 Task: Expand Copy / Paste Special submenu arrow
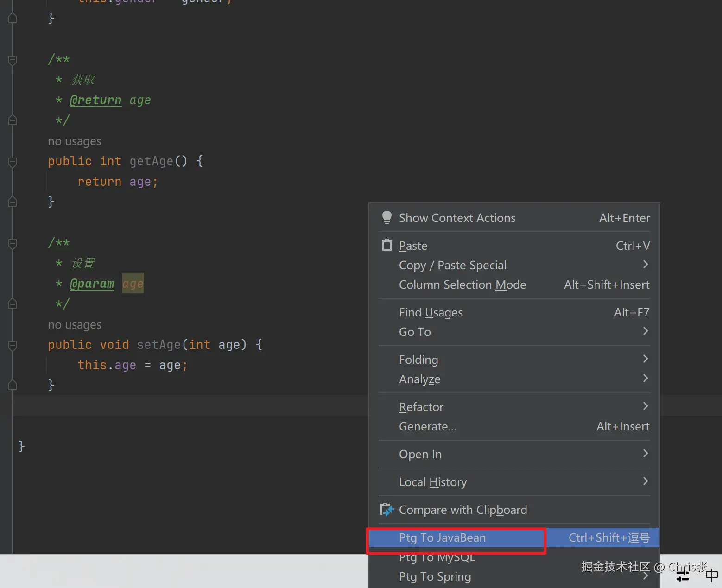click(646, 264)
